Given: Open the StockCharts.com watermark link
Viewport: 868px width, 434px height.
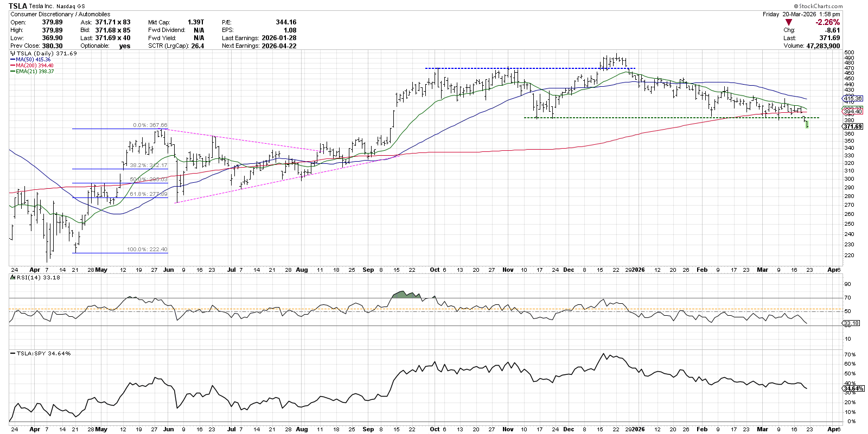Looking at the screenshot, I should 819,7.
